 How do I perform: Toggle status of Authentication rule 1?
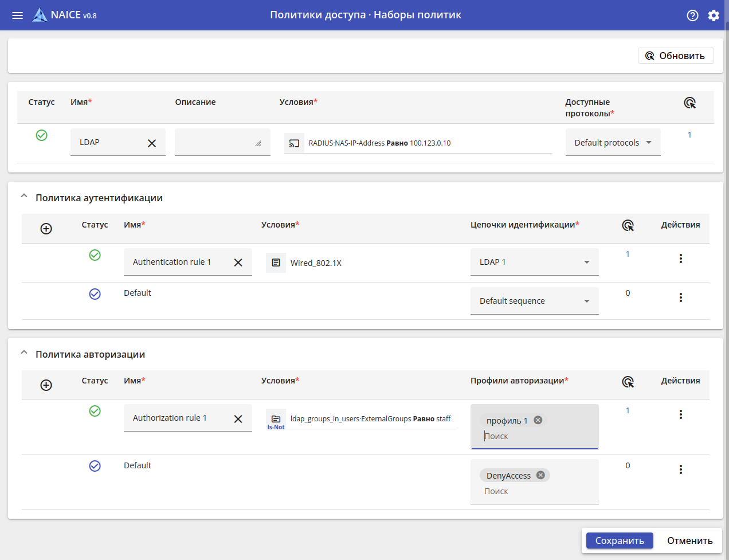(x=95, y=255)
